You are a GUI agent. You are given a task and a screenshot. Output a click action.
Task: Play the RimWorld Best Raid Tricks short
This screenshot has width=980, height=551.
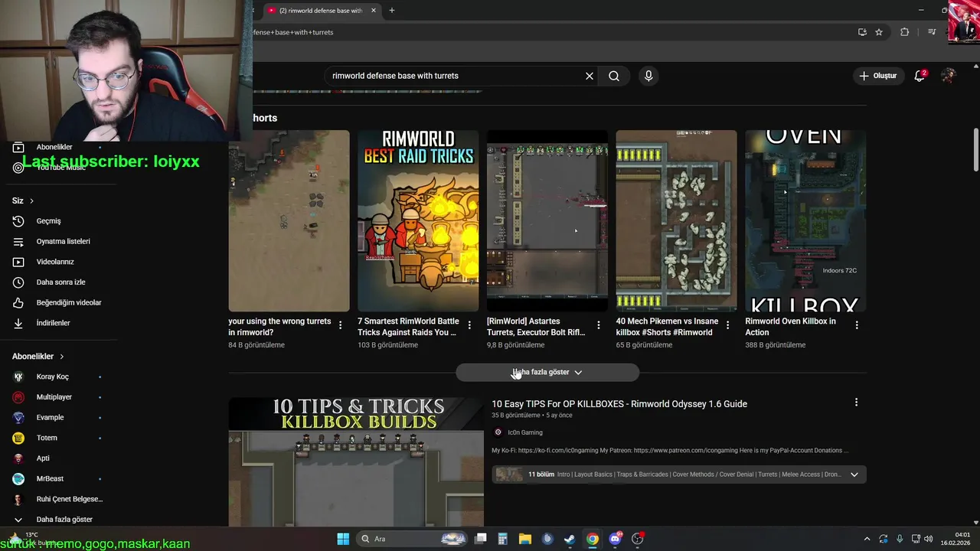(418, 220)
